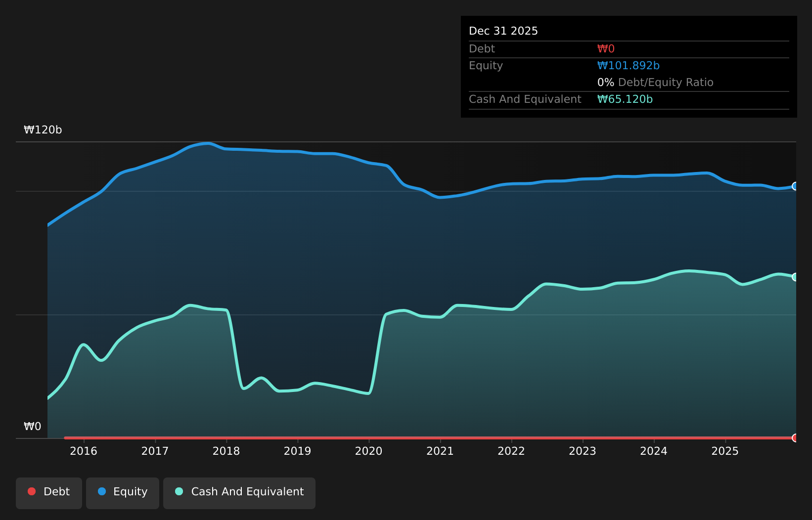Click the 2025 x-axis label
The width and height of the screenshot is (812, 520).
[725, 451]
